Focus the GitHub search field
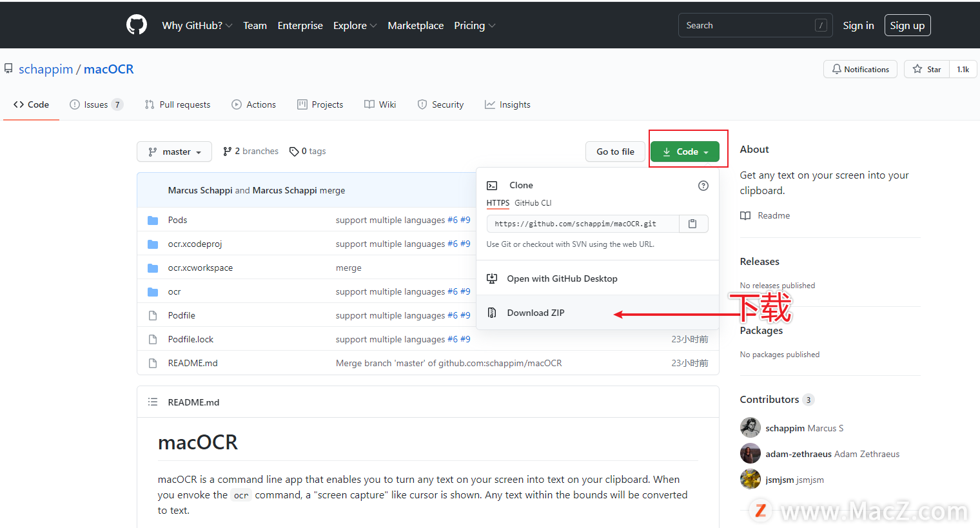Viewport: 980px width, 528px height. [x=756, y=25]
